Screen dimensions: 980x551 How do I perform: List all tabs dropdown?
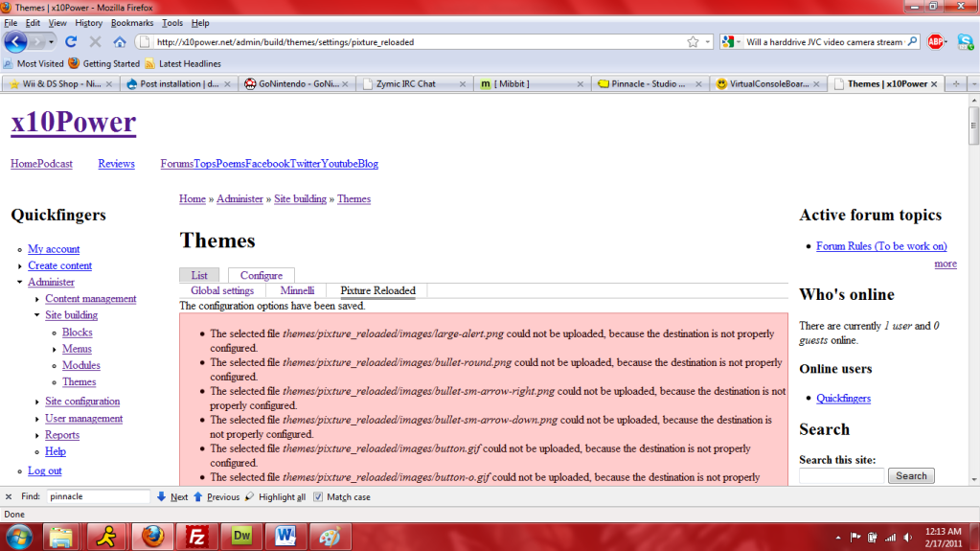973,83
